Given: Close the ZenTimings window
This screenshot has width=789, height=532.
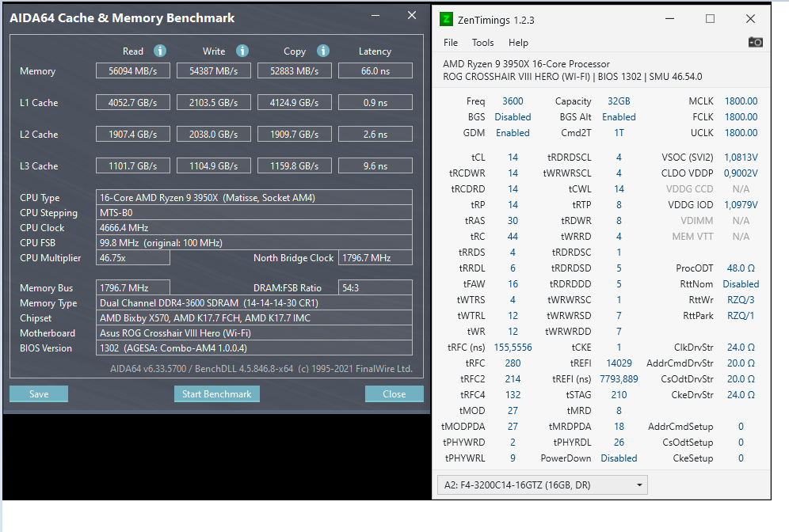Looking at the screenshot, I should pyautogui.click(x=750, y=19).
